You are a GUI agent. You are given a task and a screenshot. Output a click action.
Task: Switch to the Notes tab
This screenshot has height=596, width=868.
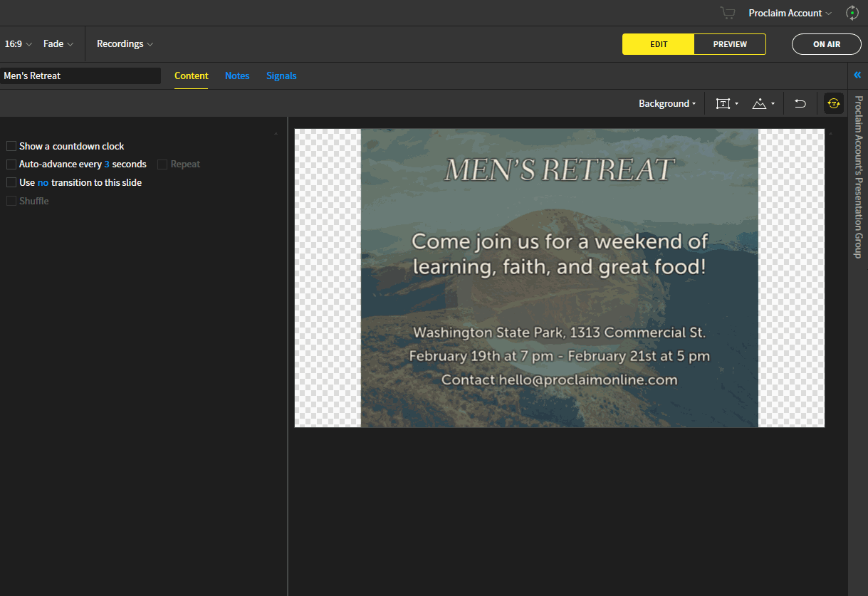pyautogui.click(x=237, y=75)
